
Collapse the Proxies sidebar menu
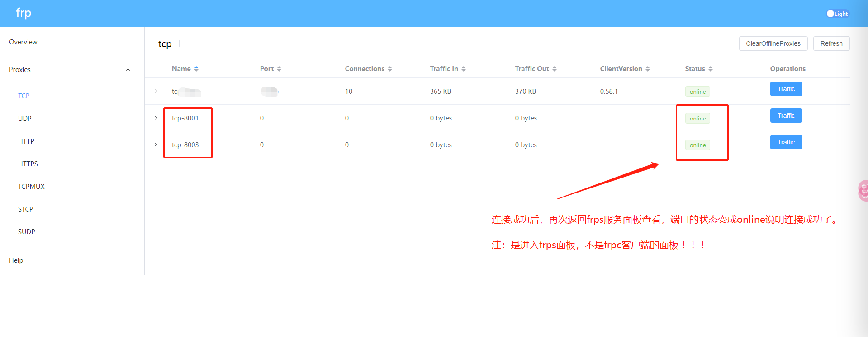[128, 70]
